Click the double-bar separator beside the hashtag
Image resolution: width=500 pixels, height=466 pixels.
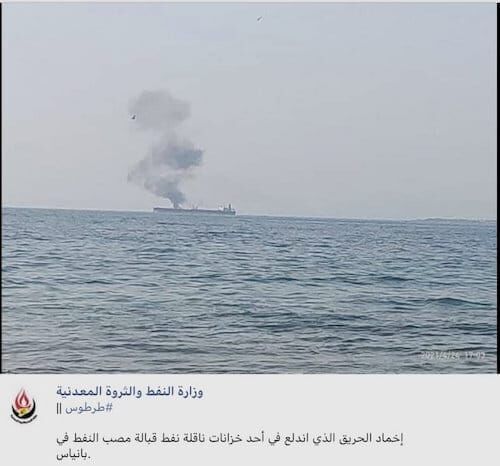(x=59, y=409)
